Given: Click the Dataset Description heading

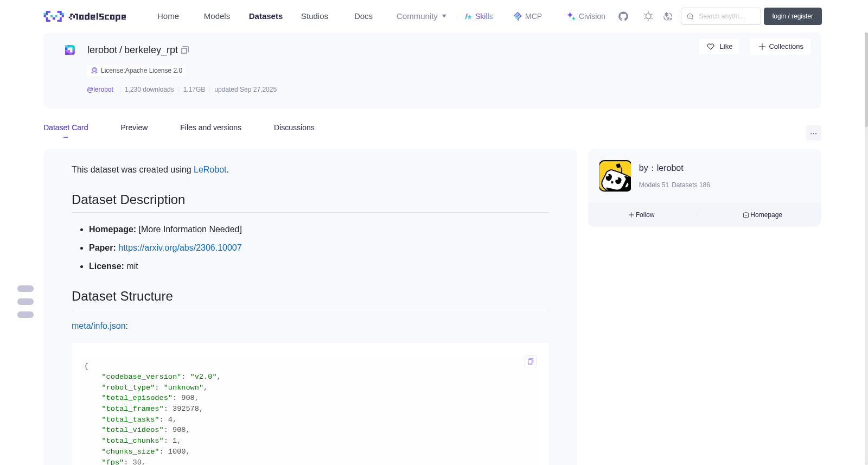Looking at the screenshot, I should (x=128, y=200).
